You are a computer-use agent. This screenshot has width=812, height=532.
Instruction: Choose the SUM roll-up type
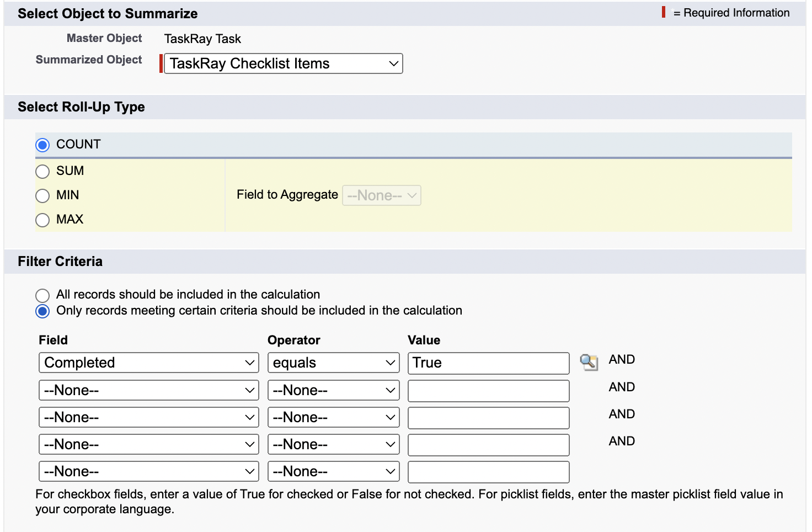(42, 172)
